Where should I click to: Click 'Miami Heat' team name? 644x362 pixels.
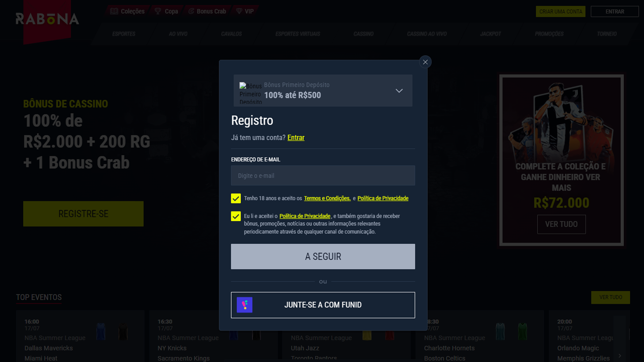(41, 358)
